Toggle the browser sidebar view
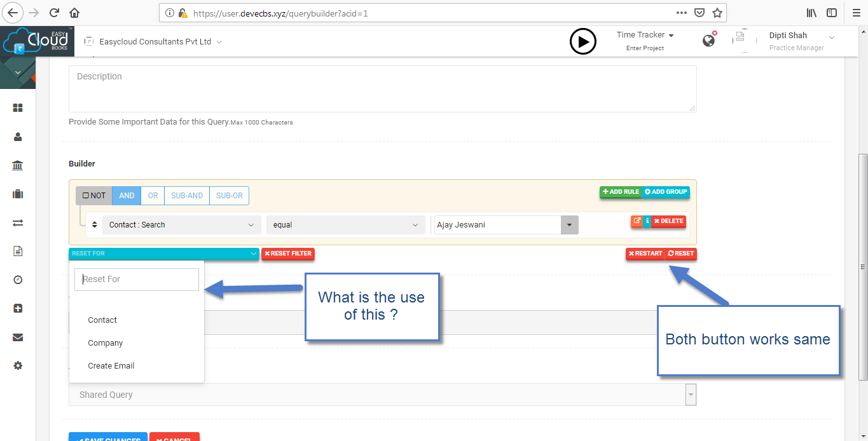 (832, 13)
